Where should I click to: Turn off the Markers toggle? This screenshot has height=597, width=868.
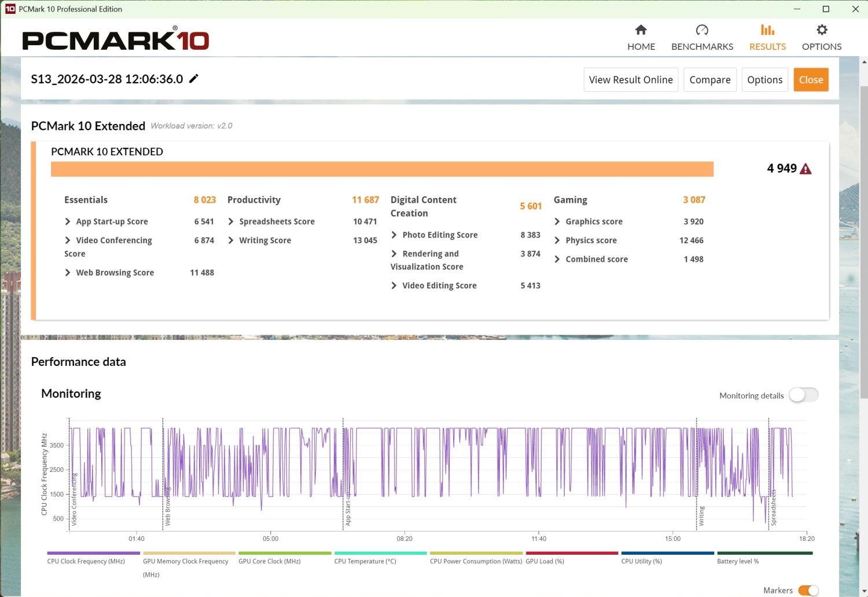[808, 590]
